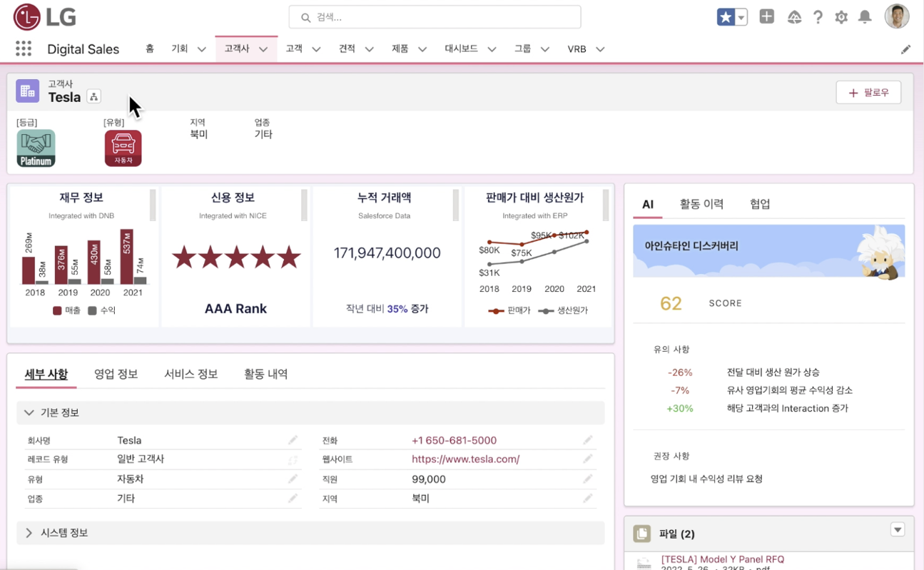
Task: Click the Favorites star icon
Action: point(726,17)
